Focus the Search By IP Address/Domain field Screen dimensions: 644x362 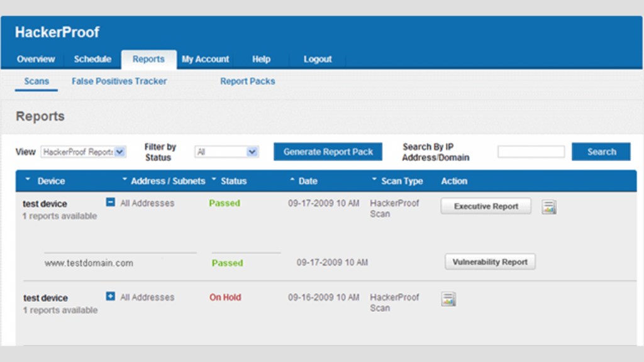pyautogui.click(x=531, y=152)
